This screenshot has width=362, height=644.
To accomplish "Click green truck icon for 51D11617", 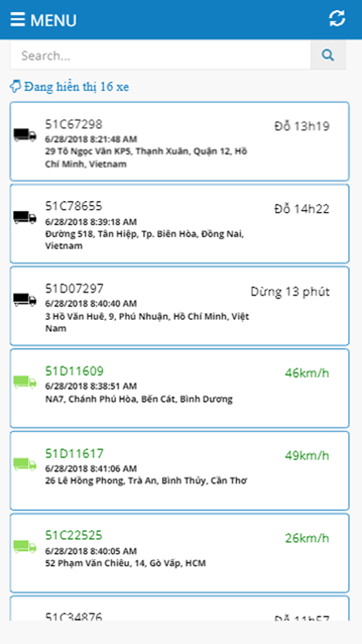I will point(25,464).
